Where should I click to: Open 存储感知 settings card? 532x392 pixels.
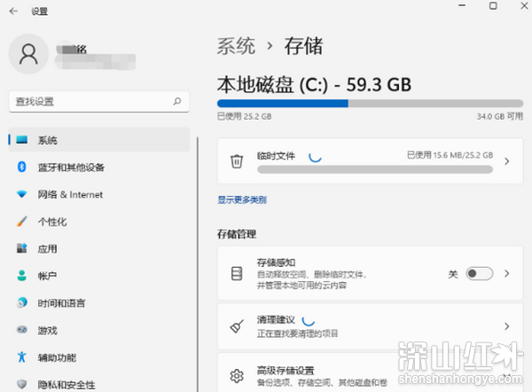[370, 273]
